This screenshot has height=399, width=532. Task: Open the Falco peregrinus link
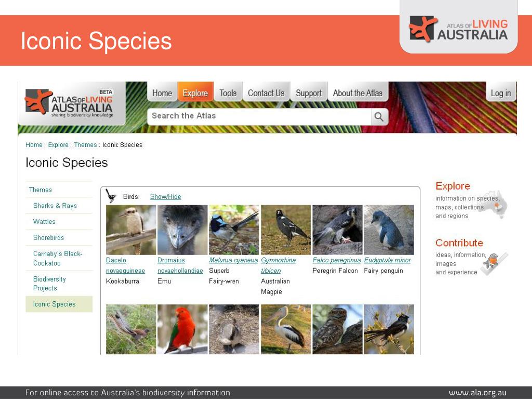tap(337, 260)
